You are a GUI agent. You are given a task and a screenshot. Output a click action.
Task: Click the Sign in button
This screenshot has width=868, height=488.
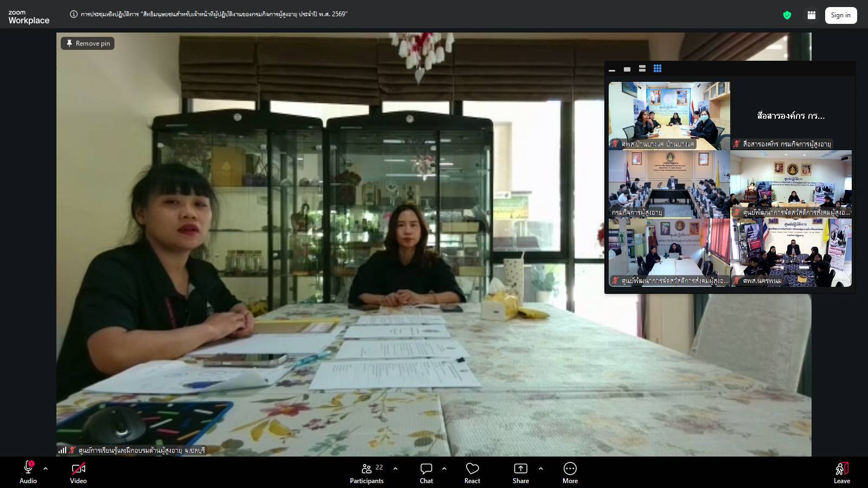pos(840,15)
